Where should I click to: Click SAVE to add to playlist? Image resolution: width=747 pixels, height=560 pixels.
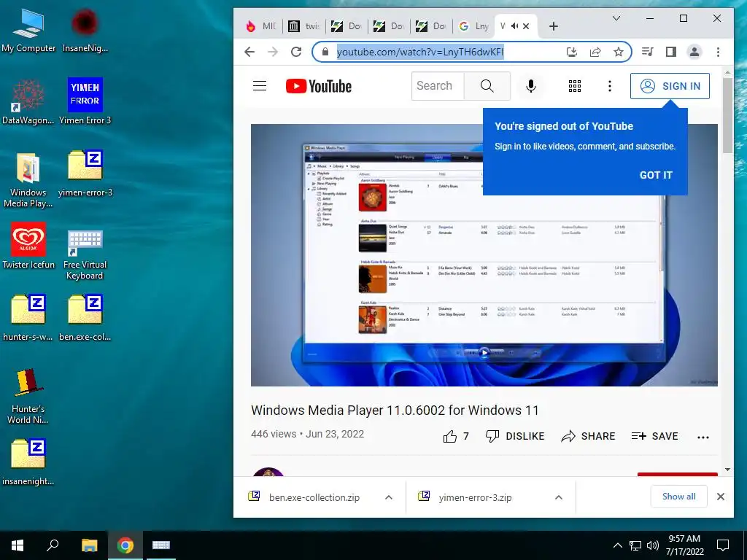tap(654, 436)
